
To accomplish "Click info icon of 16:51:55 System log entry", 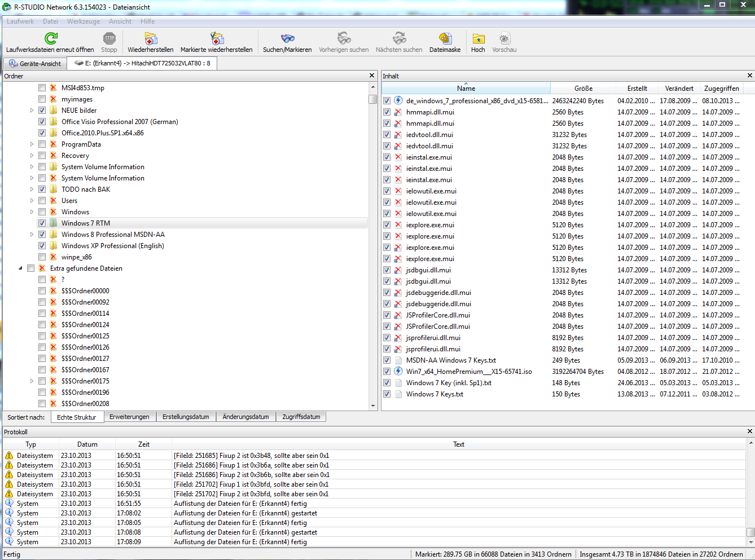I will click(9, 504).
